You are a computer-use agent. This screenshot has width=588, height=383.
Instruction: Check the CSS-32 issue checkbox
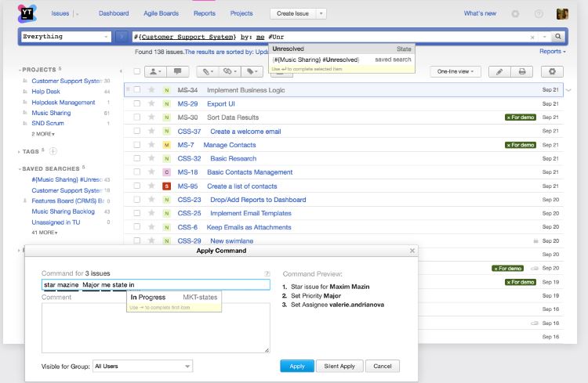tap(137, 158)
